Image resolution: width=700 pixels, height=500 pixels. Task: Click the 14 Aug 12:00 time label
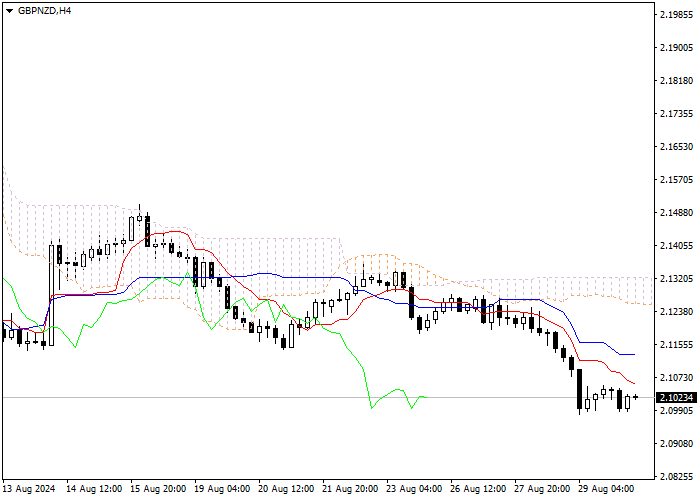pos(94,489)
